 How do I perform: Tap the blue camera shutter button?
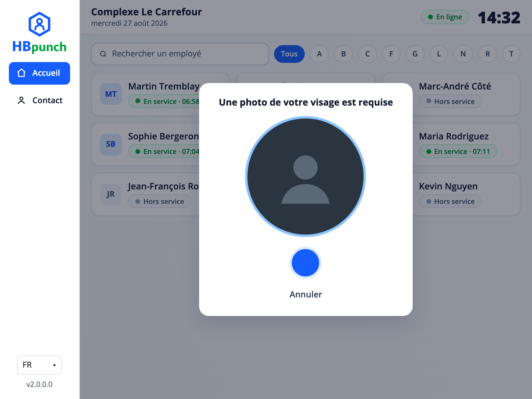click(305, 263)
